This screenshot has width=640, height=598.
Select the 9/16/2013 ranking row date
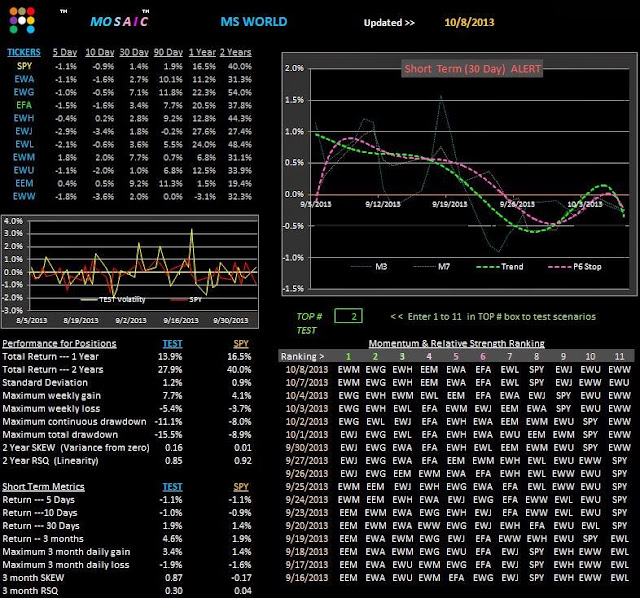[x=307, y=578]
